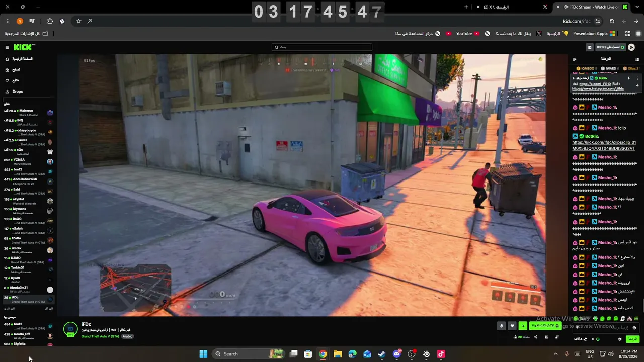Image resolution: width=644 pixels, height=362 pixels.
Task: Open the Grand Theft Auto V category link
Action: [x=100, y=336]
